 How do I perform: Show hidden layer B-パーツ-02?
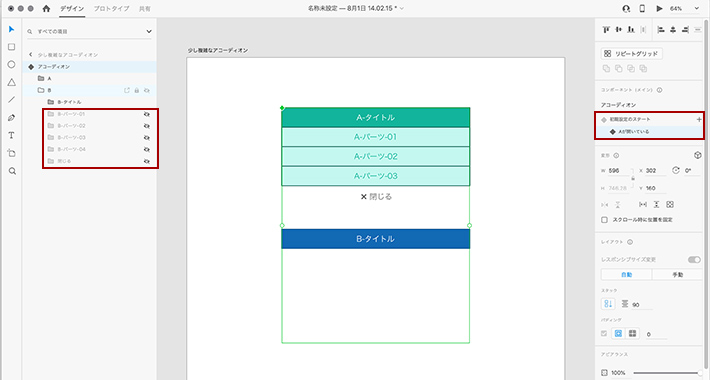147,126
